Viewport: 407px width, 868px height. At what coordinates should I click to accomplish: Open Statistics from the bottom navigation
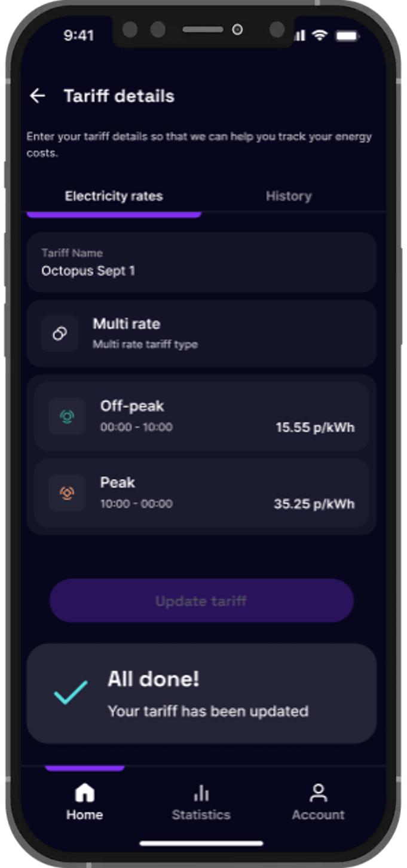pos(201,800)
